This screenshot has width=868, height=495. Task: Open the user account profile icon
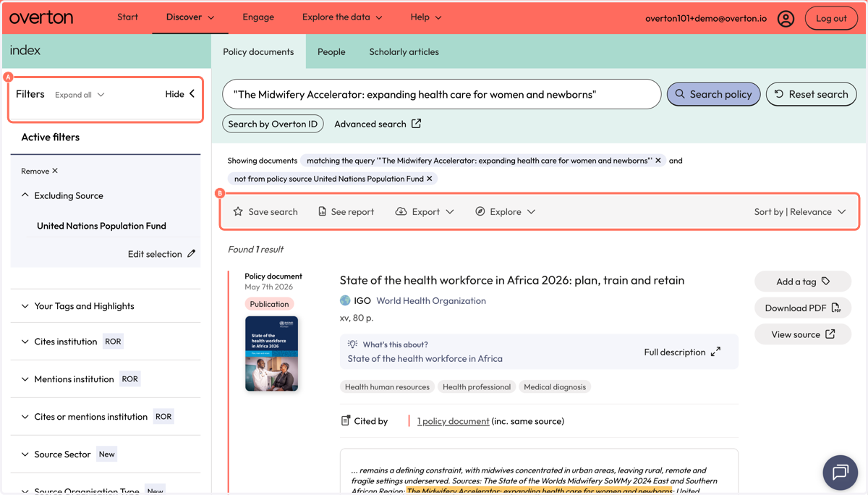786,18
